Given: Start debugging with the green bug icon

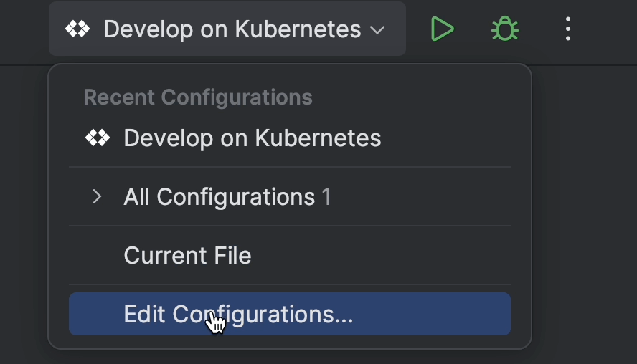Looking at the screenshot, I should point(505,29).
